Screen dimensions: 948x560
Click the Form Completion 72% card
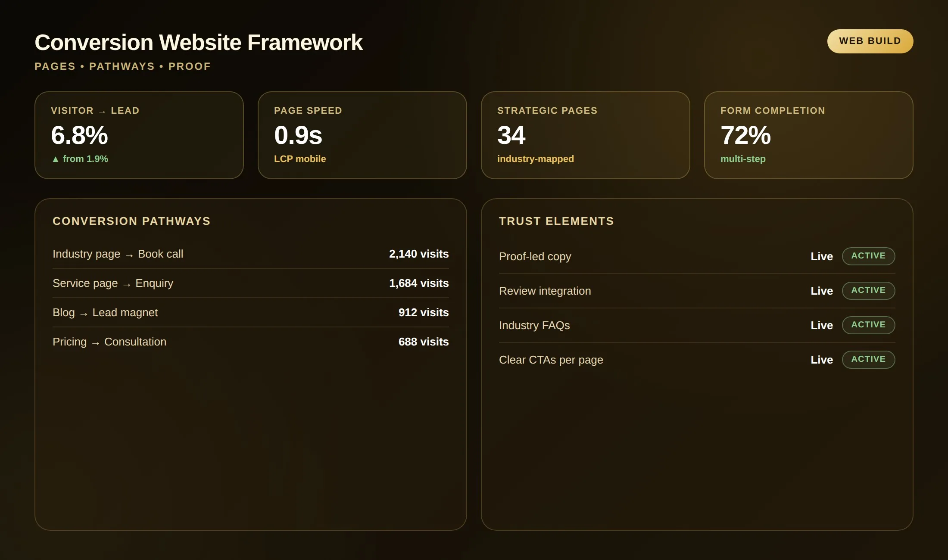point(809,135)
